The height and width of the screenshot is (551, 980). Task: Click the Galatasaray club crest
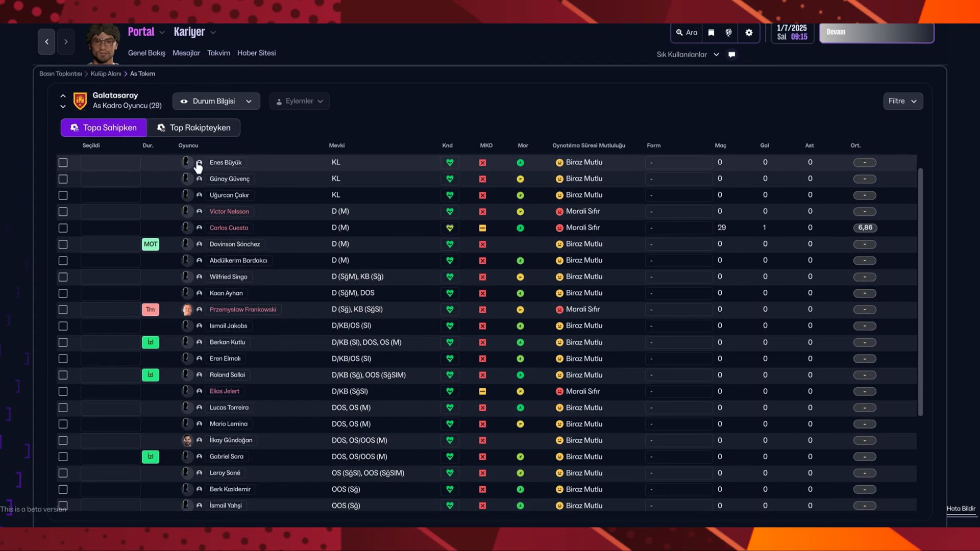(80, 100)
